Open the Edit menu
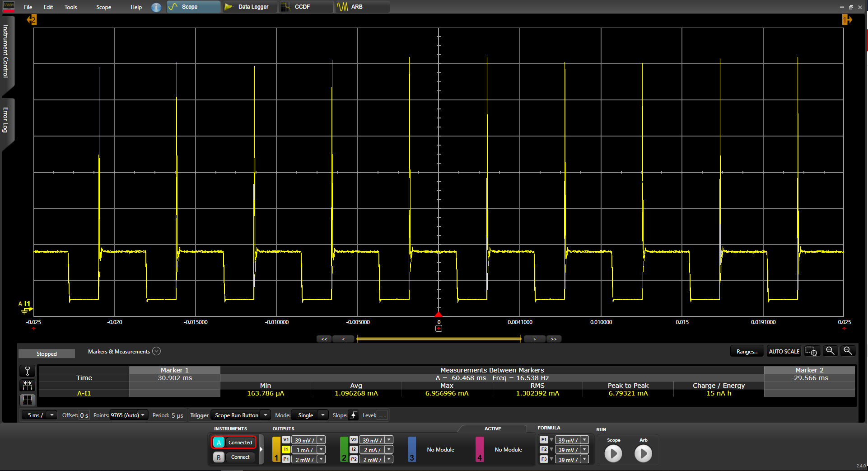The image size is (868, 471). [x=48, y=7]
